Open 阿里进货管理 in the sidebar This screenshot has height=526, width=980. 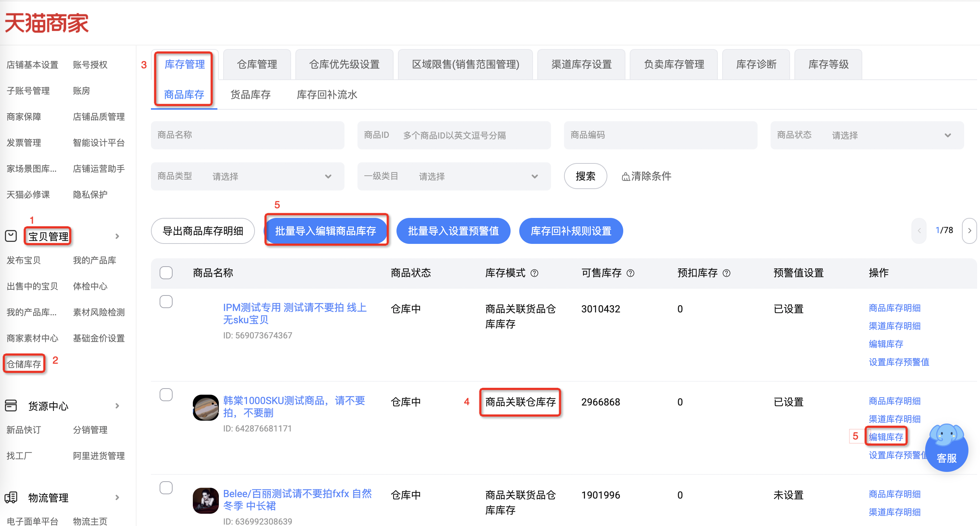[99, 456]
